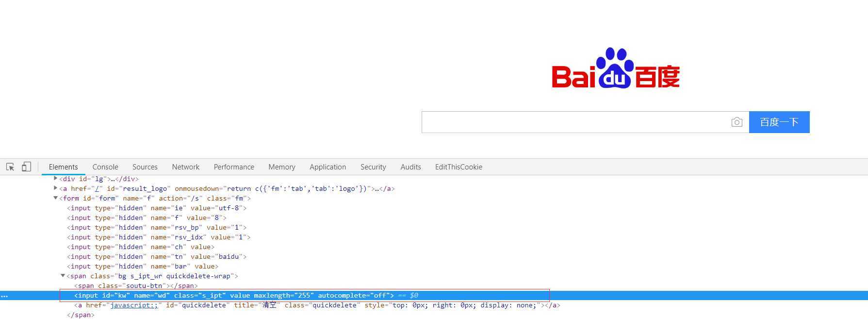Select the hidden input name="rsv_bp" row

coord(157,227)
